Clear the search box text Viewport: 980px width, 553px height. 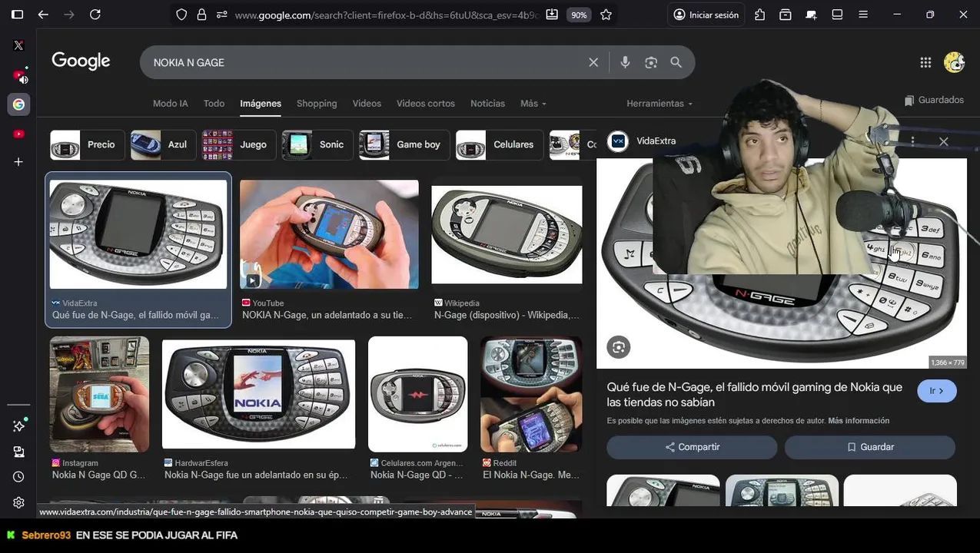[593, 62]
